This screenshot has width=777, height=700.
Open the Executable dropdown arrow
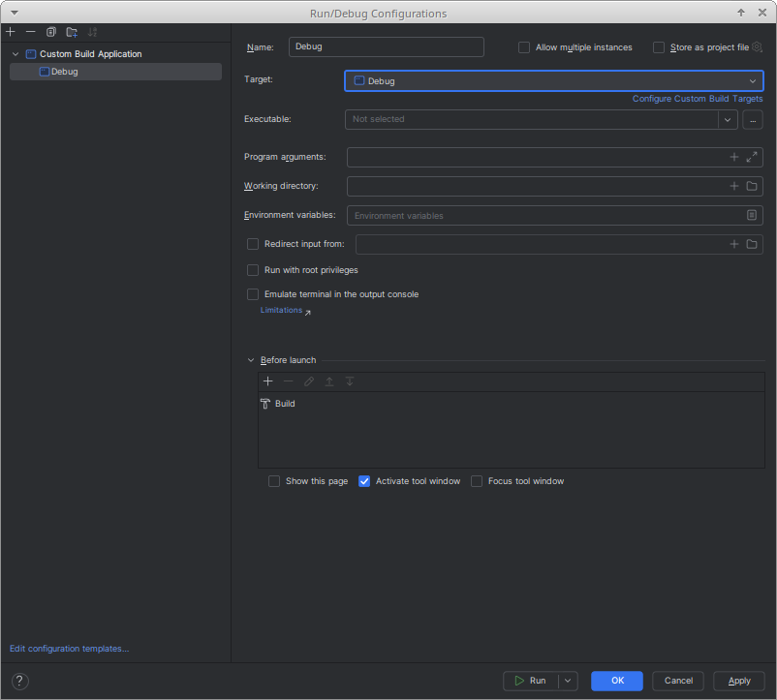coord(728,119)
